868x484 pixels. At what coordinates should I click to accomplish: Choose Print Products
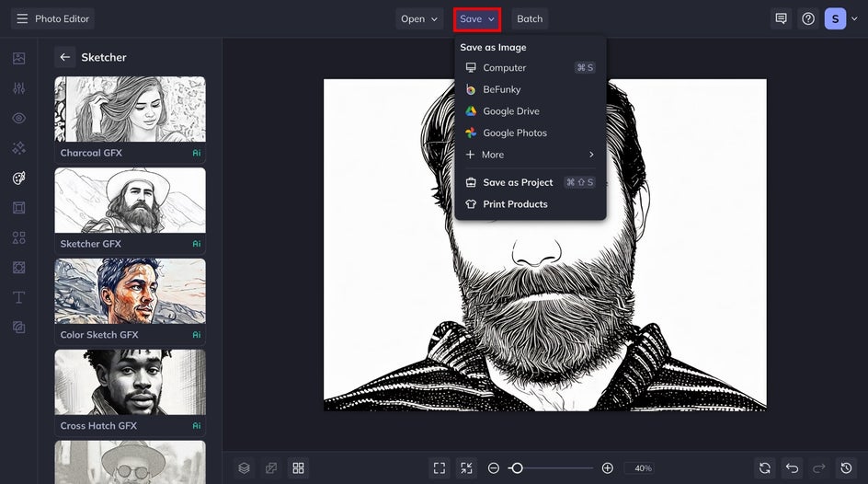[531, 203]
